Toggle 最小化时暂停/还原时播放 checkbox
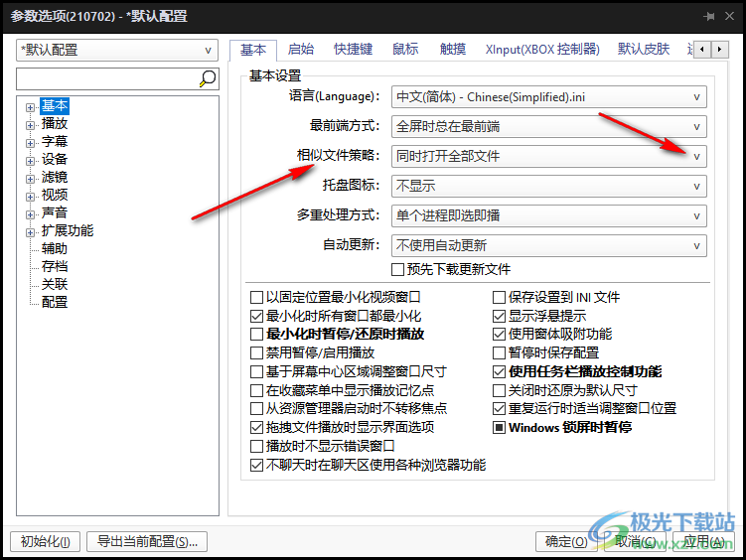 [x=256, y=335]
